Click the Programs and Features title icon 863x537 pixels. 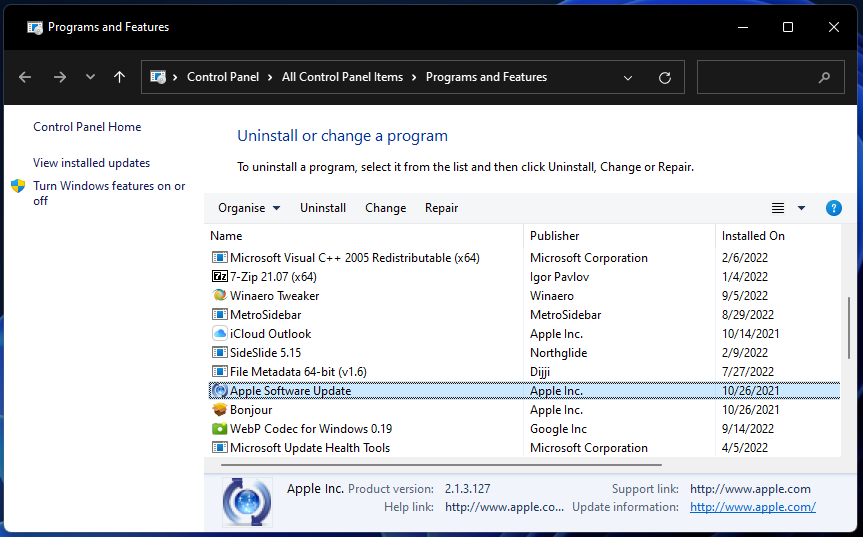pos(35,28)
